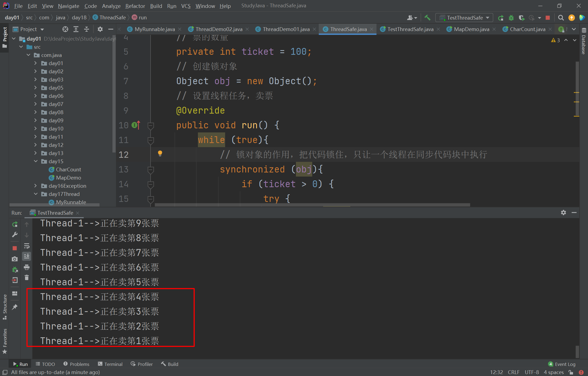Collapse all in Project panel
588x376 pixels.
[x=87, y=29]
